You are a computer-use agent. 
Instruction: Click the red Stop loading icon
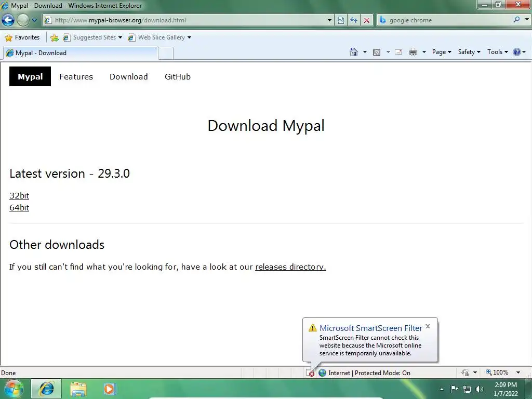[366, 20]
